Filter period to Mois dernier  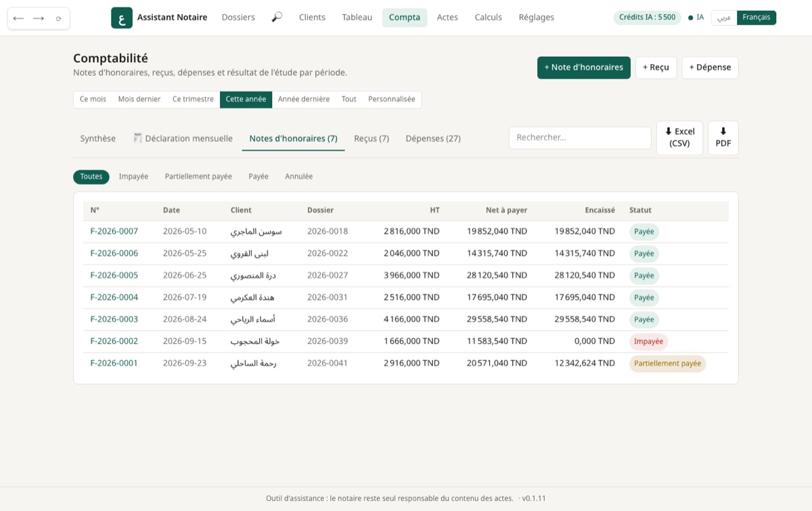click(139, 99)
